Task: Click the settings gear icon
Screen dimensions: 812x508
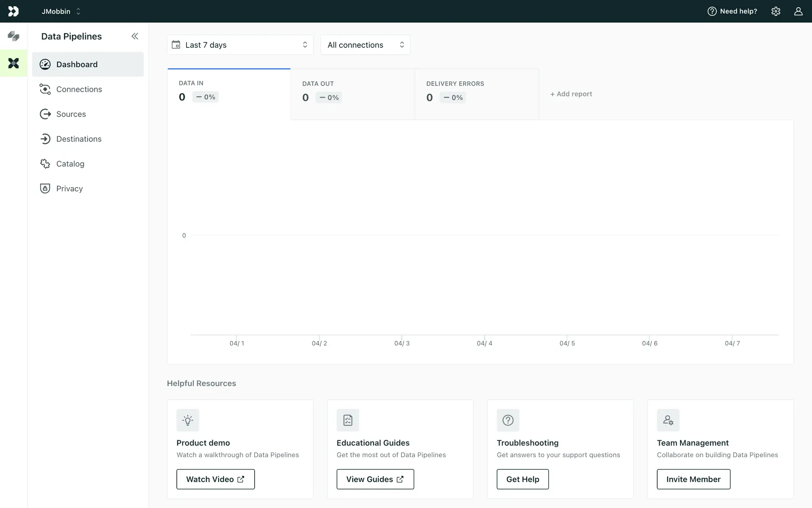Action: [x=776, y=11]
